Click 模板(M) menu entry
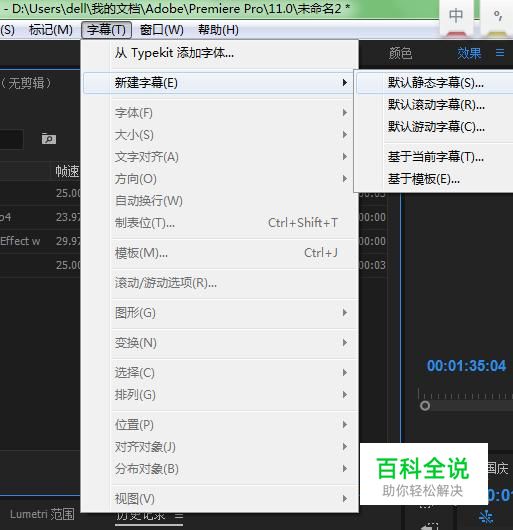The width and height of the screenshot is (513, 530). (x=220, y=253)
